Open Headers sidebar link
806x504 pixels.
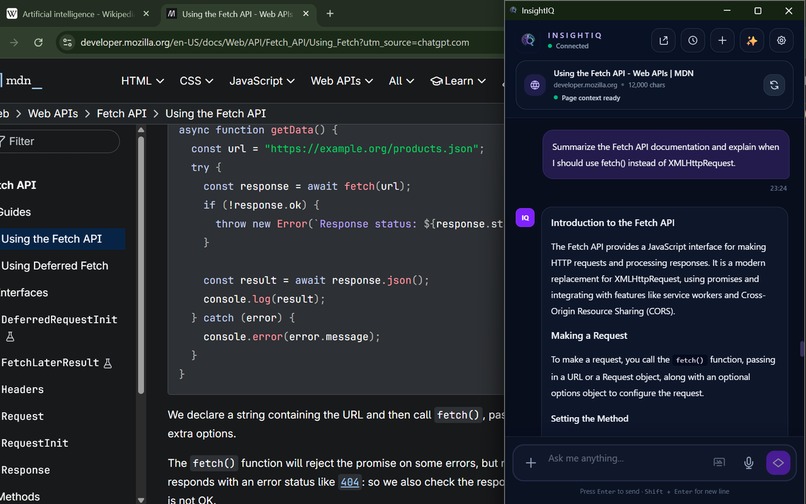pyautogui.click(x=22, y=390)
